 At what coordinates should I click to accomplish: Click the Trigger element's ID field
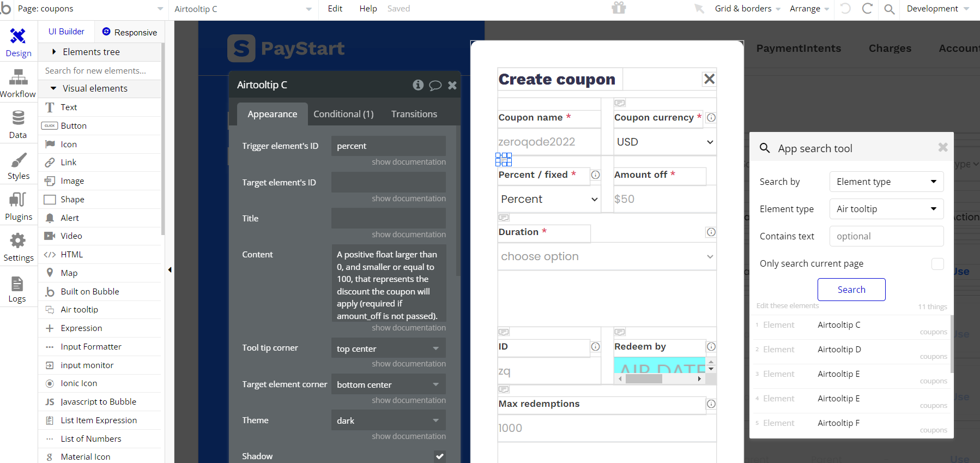tap(388, 146)
